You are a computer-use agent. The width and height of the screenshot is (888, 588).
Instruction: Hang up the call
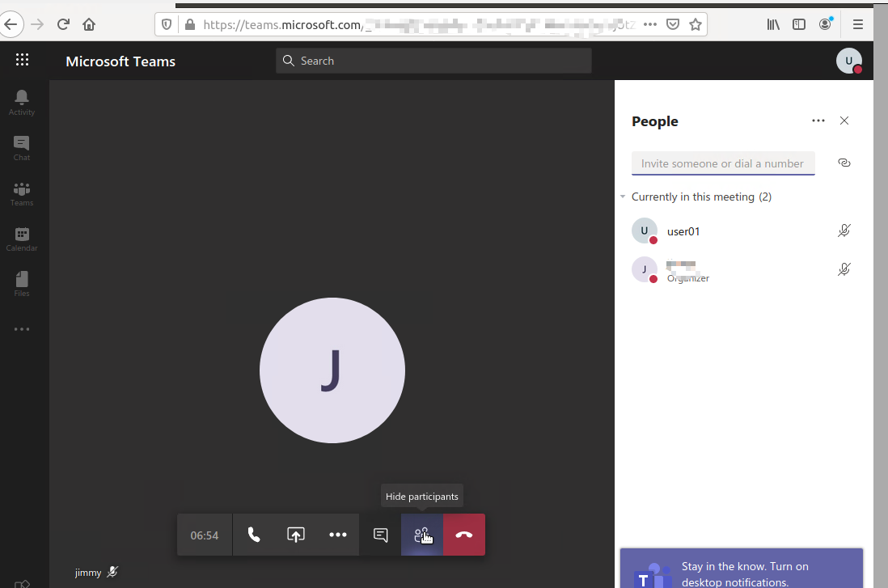coord(463,535)
